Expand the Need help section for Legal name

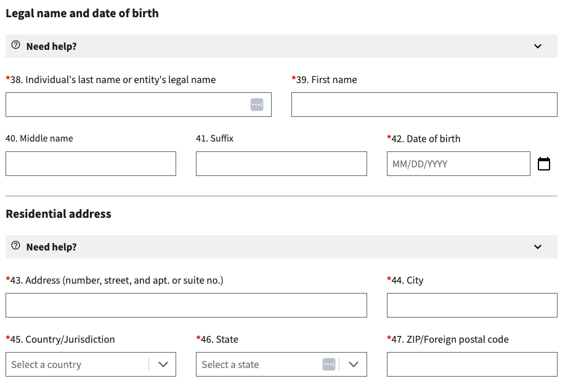(537, 46)
